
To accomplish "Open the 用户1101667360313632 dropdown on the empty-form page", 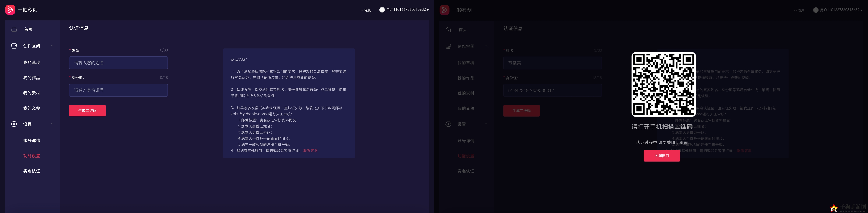I will coord(407,10).
